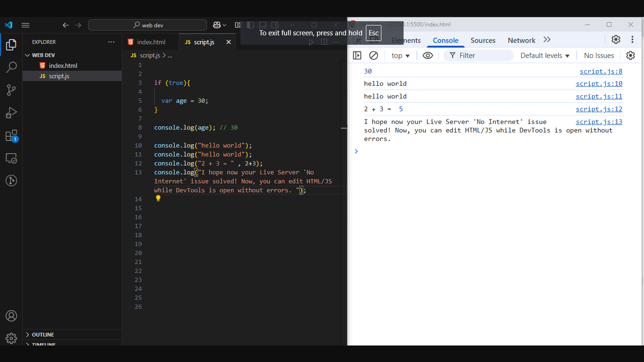
Task: Click the Run code play icon
Action: [311, 42]
